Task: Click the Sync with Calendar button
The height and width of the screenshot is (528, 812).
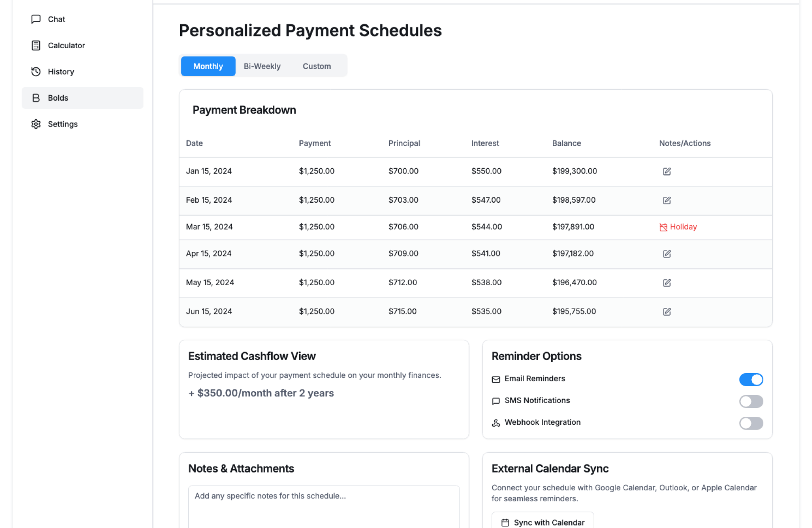Action: [543, 522]
